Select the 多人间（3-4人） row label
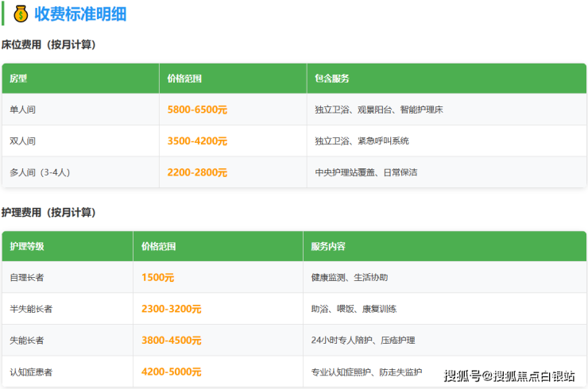 point(39,171)
